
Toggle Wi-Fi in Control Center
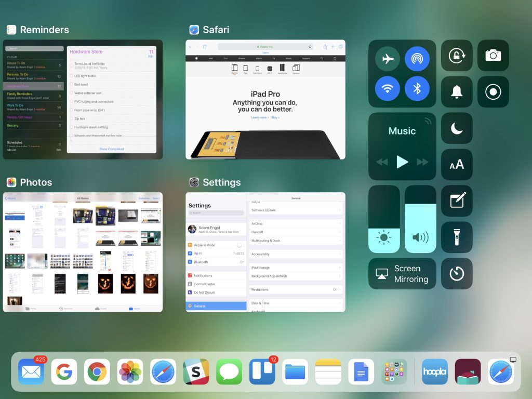[x=388, y=88]
